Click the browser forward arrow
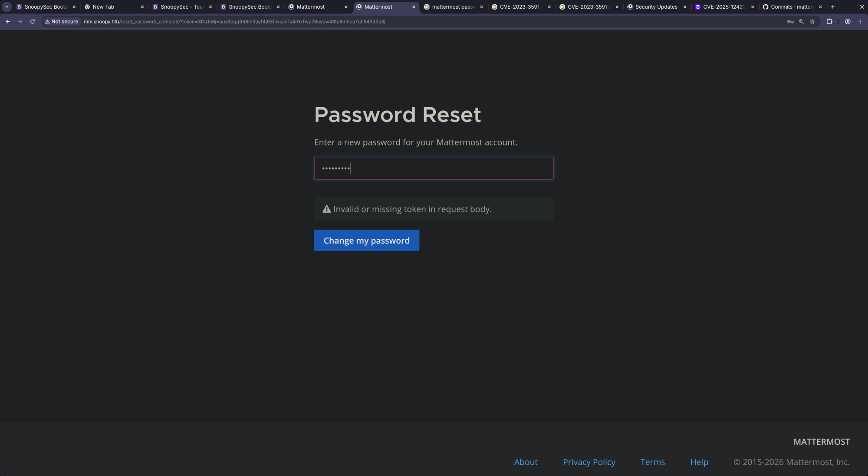868x476 pixels. coord(20,21)
